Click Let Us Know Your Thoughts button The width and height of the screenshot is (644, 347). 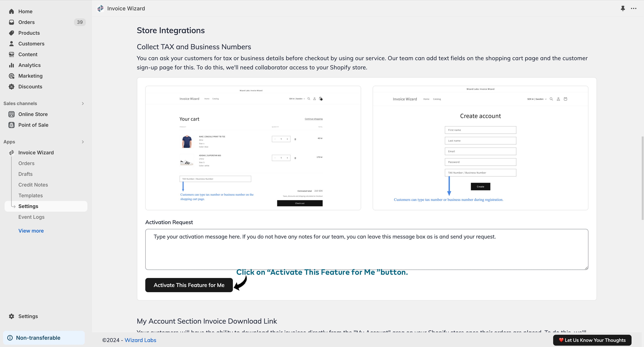(592, 340)
